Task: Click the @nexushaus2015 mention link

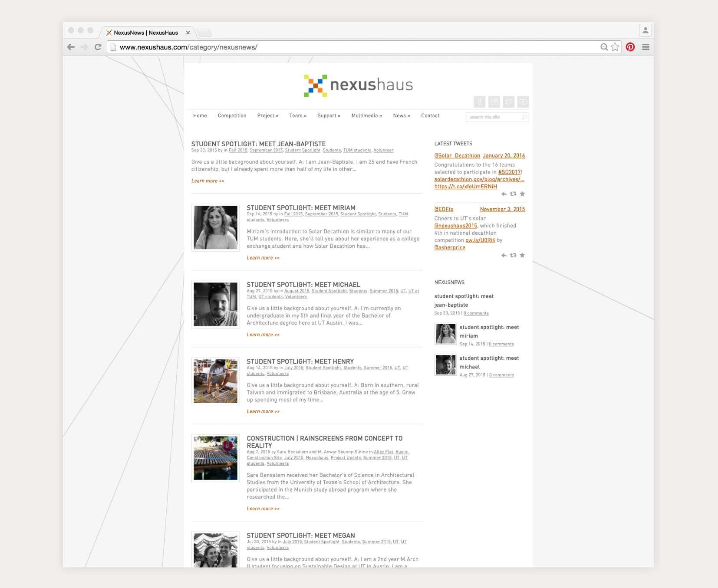Action: pos(455,226)
